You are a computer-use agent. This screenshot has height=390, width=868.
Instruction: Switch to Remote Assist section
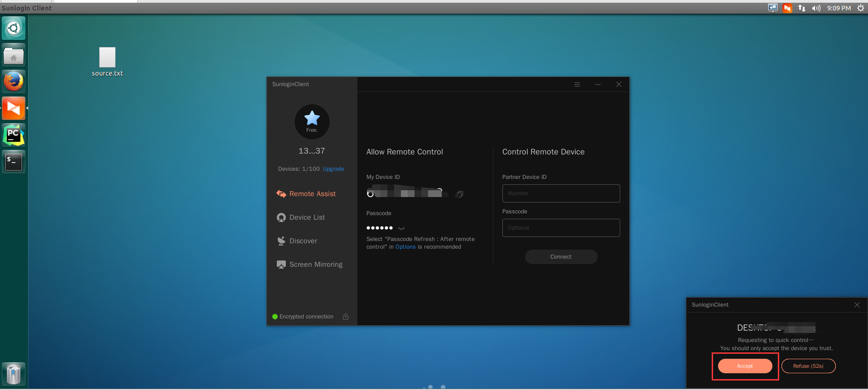tap(306, 194)
